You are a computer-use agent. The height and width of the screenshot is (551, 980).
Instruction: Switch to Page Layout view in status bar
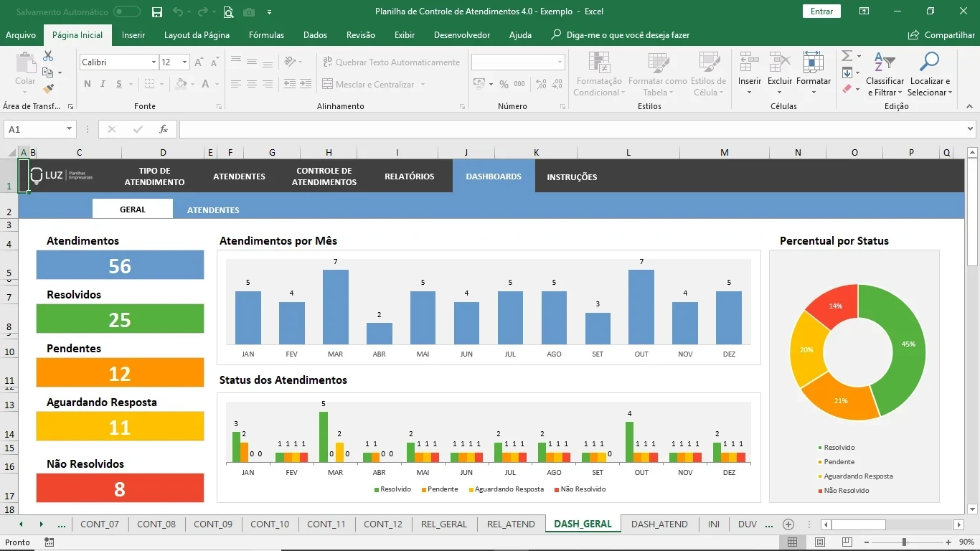(820, 542)
